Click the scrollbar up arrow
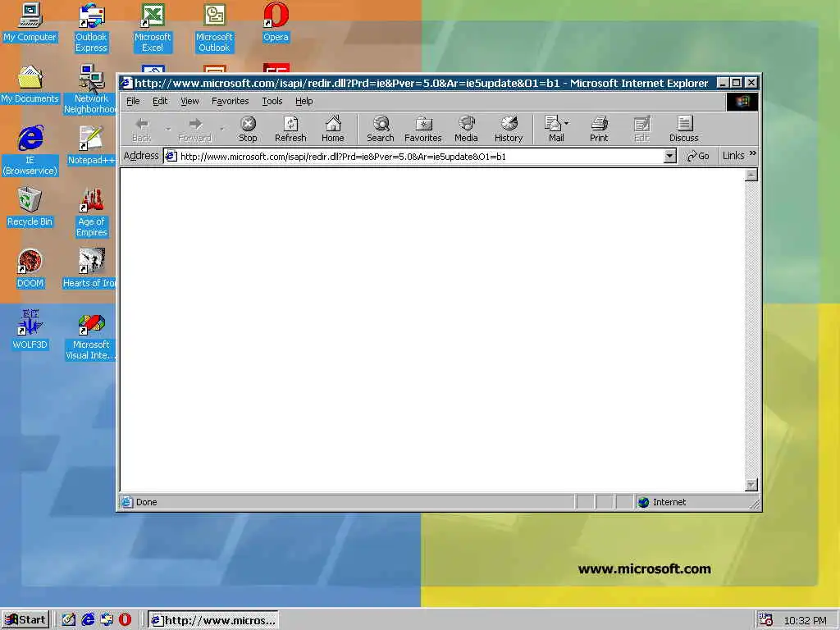 (751, 175)
